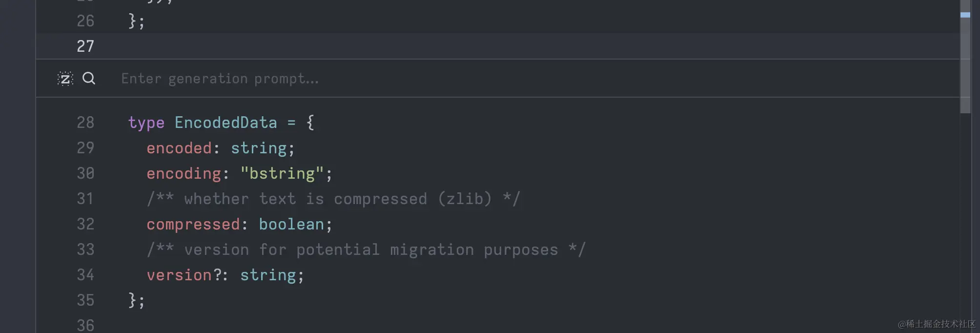Click the 'encoding' property name

184,173
